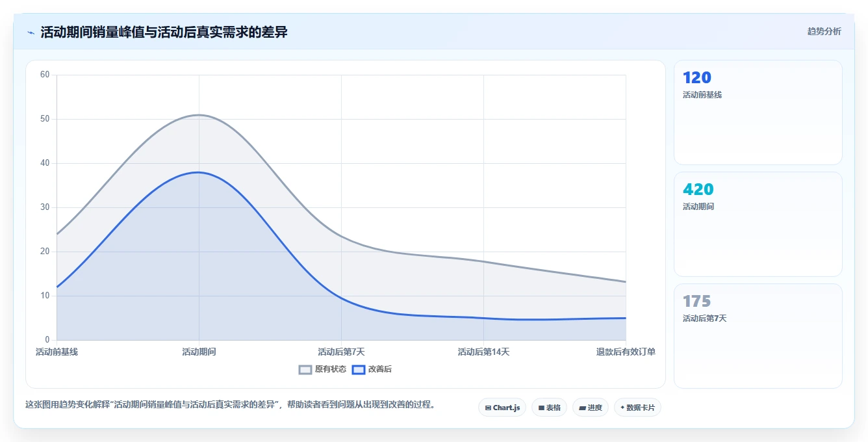This screenshot has height=442, width=868.
Task: Open the 420 活动期间 data card
Action: 758,224
